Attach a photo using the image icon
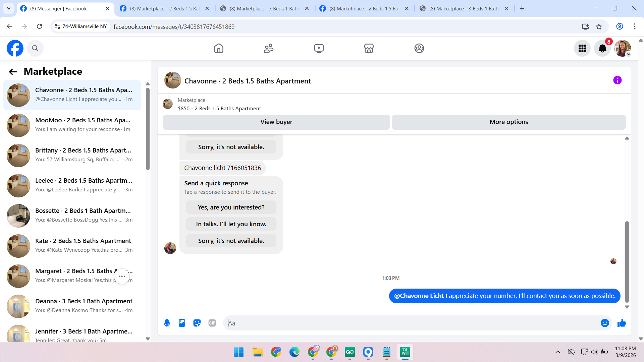The width and height of the screenshot is (644, 362). pos(182,323)
